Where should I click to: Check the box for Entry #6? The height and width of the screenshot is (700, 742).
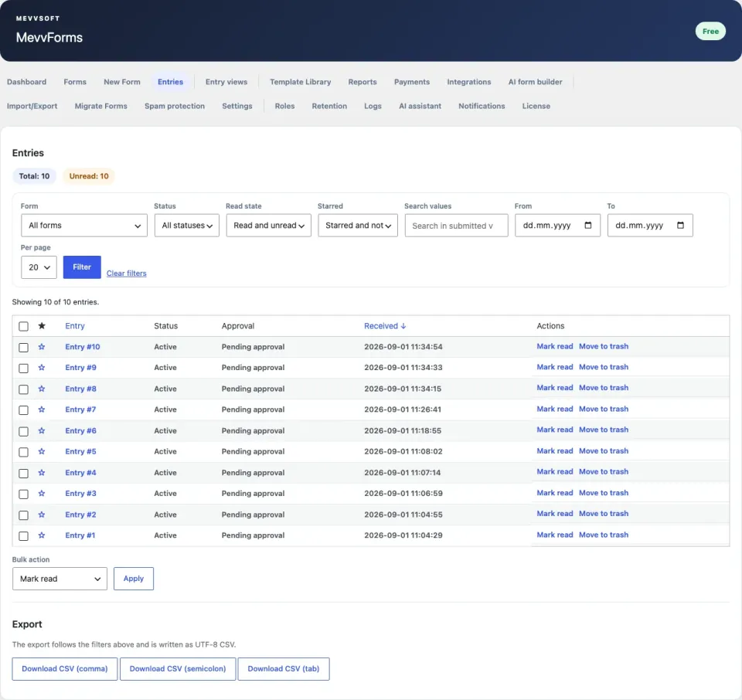coord(24,431)
